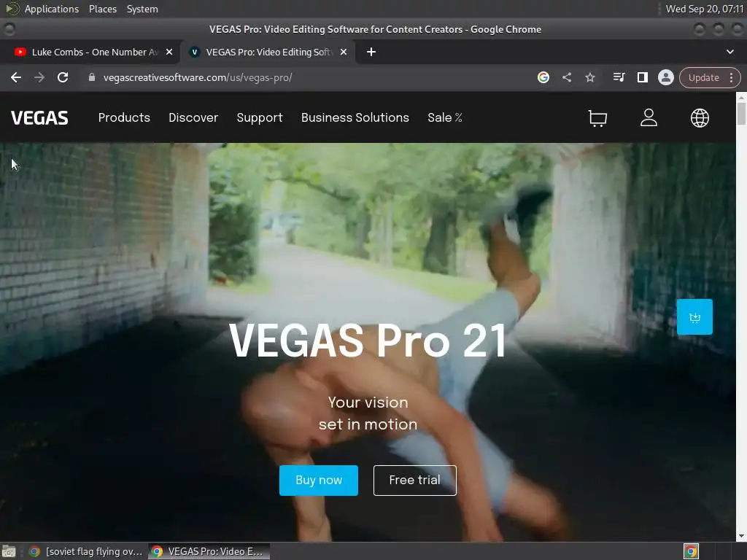
Task: Open the Places menu in top panel
Action: [x=102, y=9]
